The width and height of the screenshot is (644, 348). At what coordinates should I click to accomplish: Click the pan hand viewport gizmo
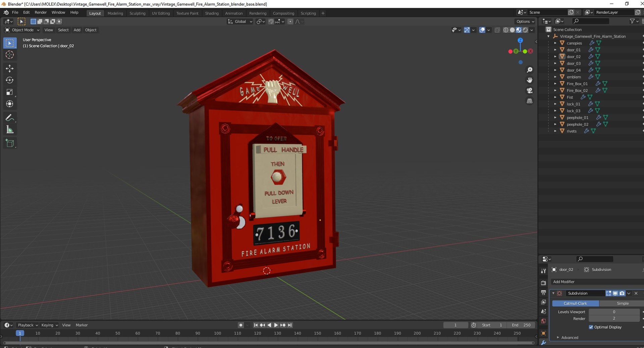[530, 80]
